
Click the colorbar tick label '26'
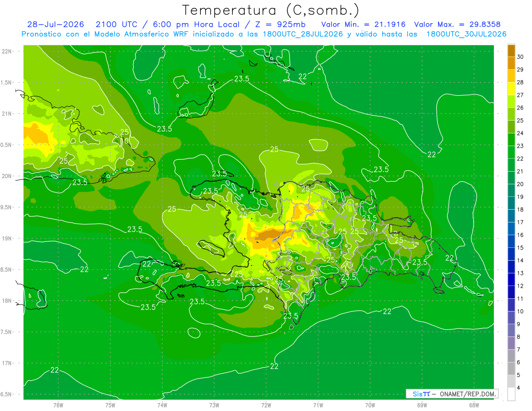click(x=521, y=108)
